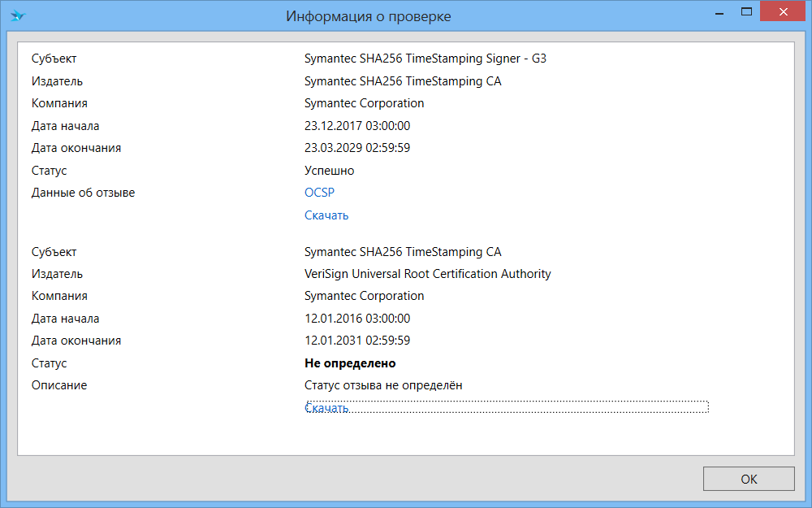The image size is (812, 508).
Task: Click the Описание label
Action: click(59, 385)
